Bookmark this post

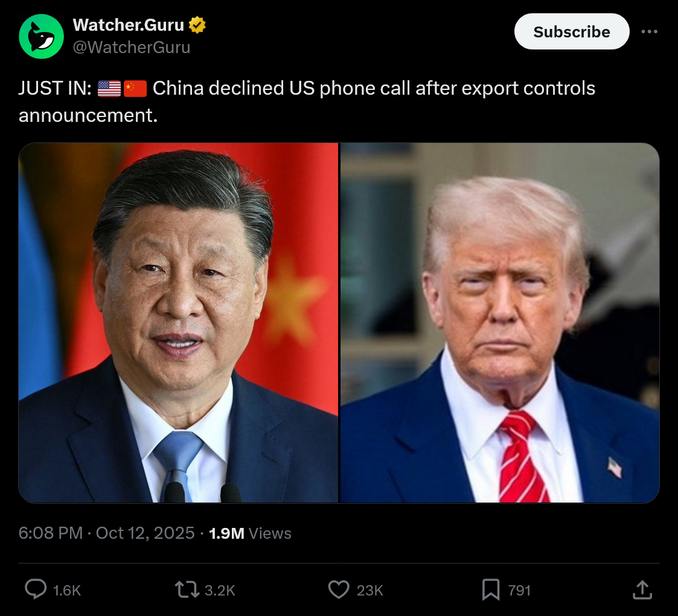click(x=491, y=589)
